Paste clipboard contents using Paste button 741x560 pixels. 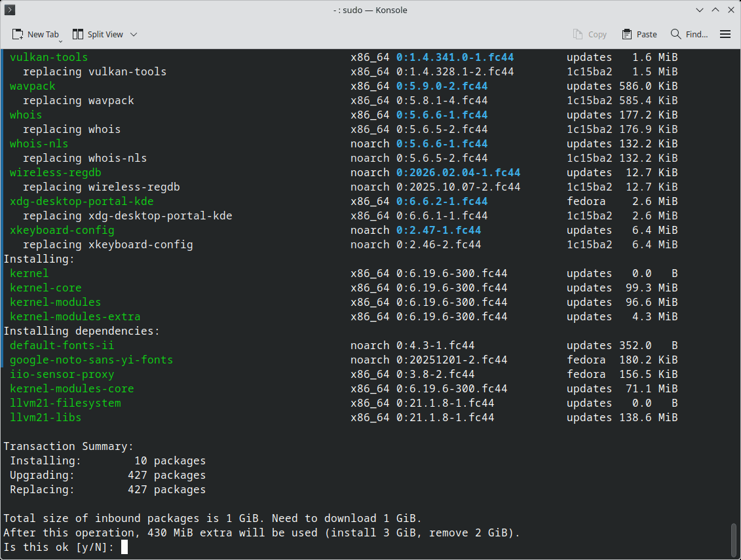[639, 34]
